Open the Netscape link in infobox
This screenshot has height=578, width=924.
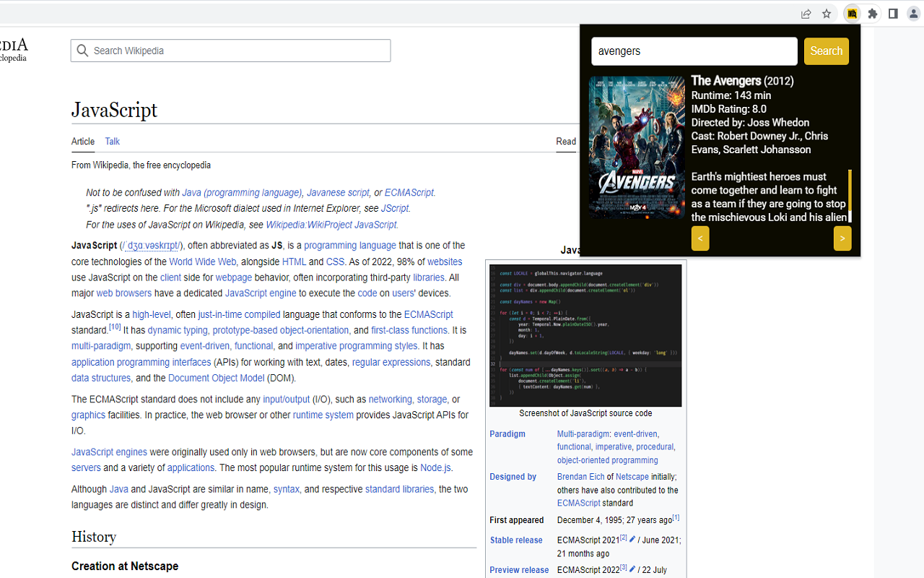[x=632, y=477]
